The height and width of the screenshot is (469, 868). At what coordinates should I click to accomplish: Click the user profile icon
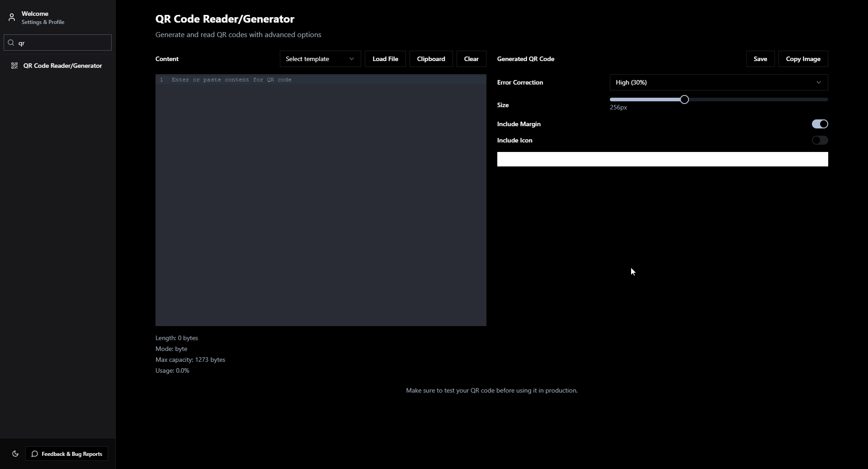[12, 18]
